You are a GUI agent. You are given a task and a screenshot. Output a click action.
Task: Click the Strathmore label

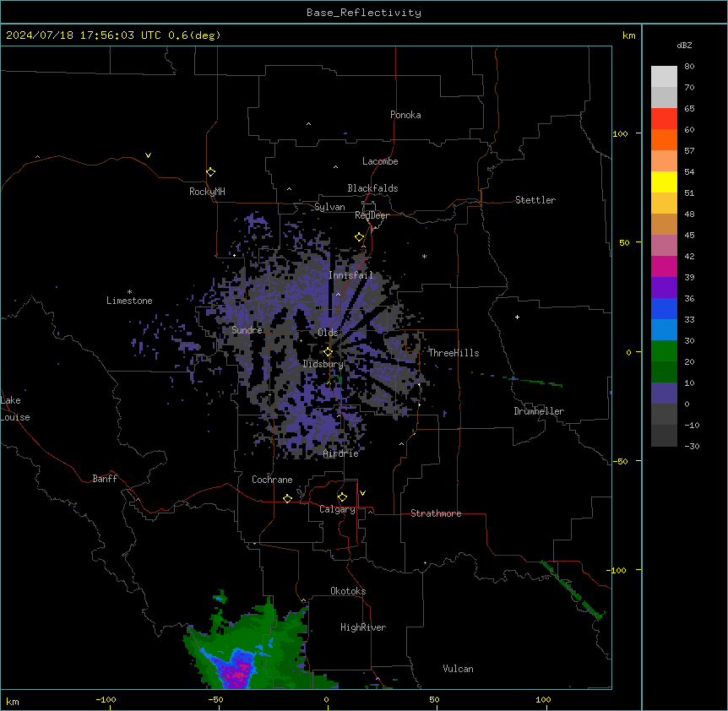tap(436, 513)
